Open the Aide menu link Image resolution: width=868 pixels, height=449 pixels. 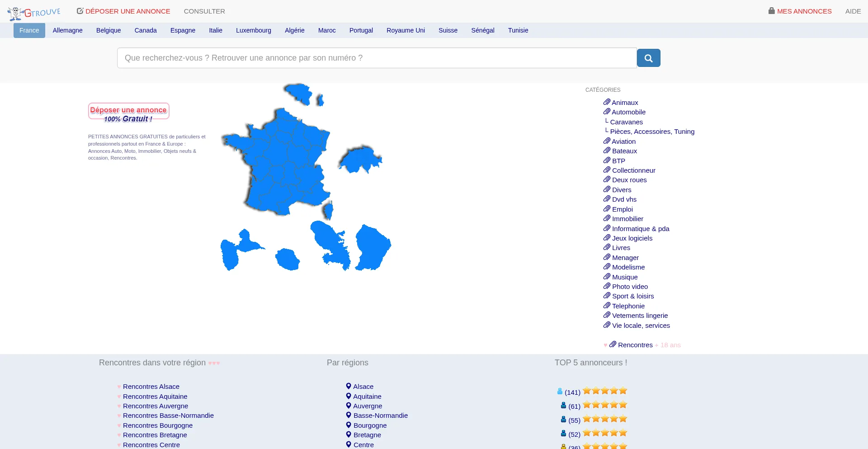click(x=853, y=11)
